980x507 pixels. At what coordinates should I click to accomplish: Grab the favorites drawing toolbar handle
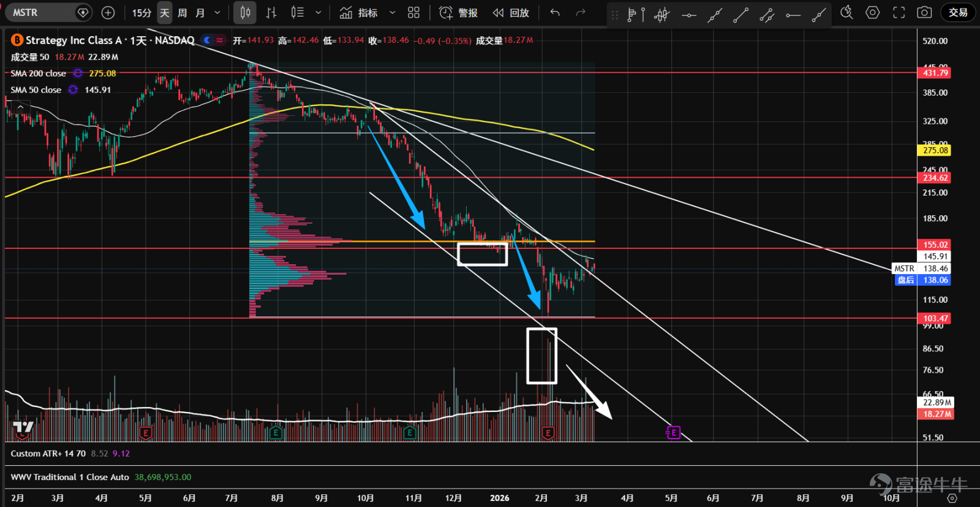click(615, 14)
